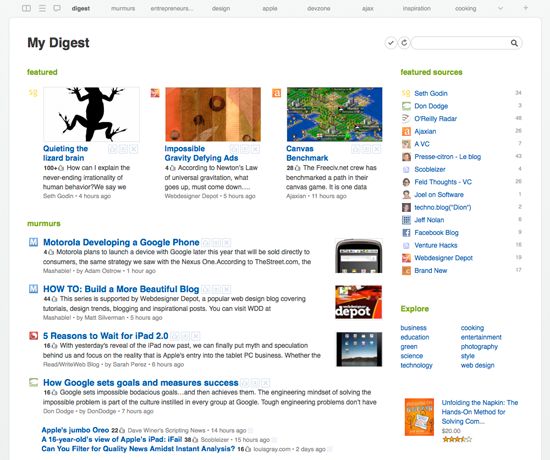Open 'Unfolding the Napkin' book link
This screenshot has height=460, width=550.
click(x=479, y=412)
